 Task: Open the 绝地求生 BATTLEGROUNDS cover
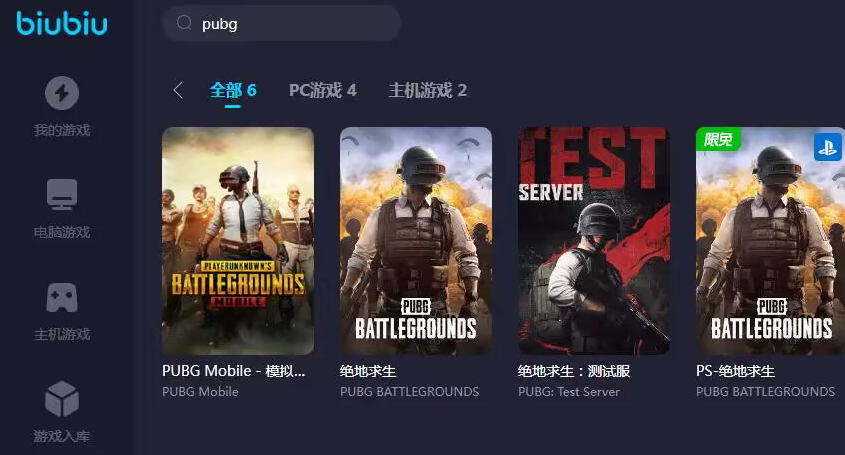(415, 241)
